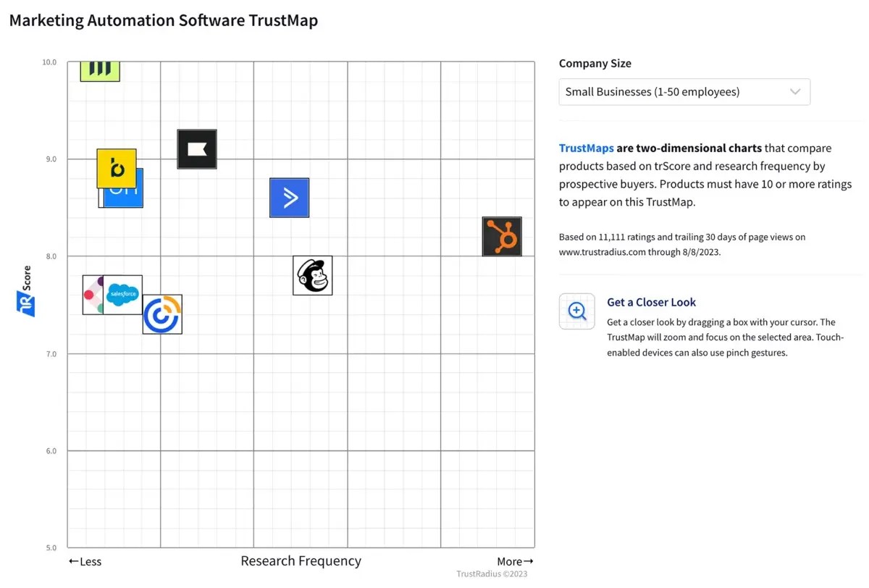Click the green logo at score 10.0
This screenshot has height=588, width=869.
[100, 71]
